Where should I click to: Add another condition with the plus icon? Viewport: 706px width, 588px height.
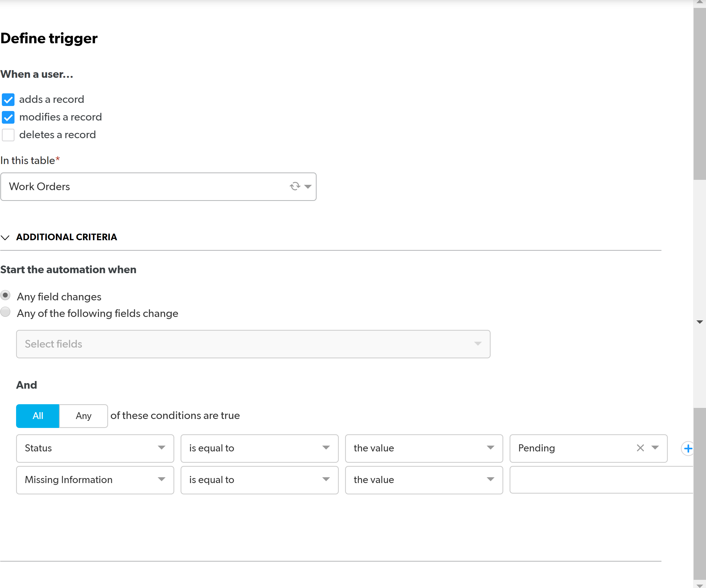688,448
